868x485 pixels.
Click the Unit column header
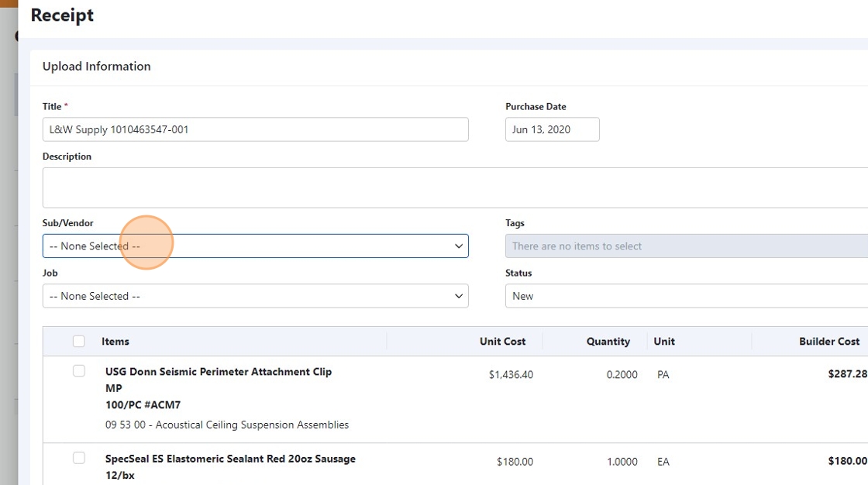[664, 342]
